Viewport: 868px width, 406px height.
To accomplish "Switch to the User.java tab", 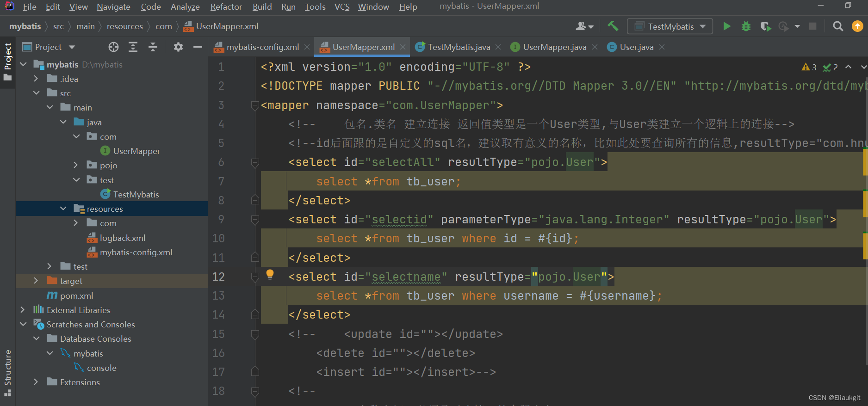I will [x=637, y=47].
